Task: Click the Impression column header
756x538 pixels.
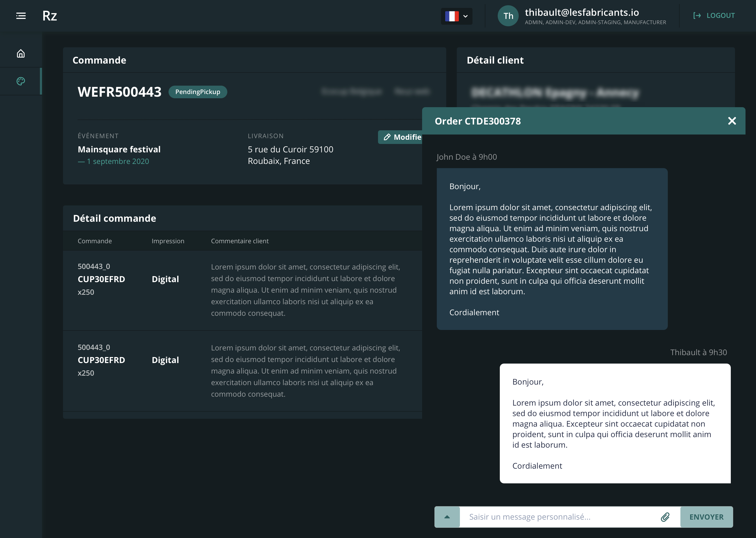Action: pyautogui.click(x=168, y=241)
